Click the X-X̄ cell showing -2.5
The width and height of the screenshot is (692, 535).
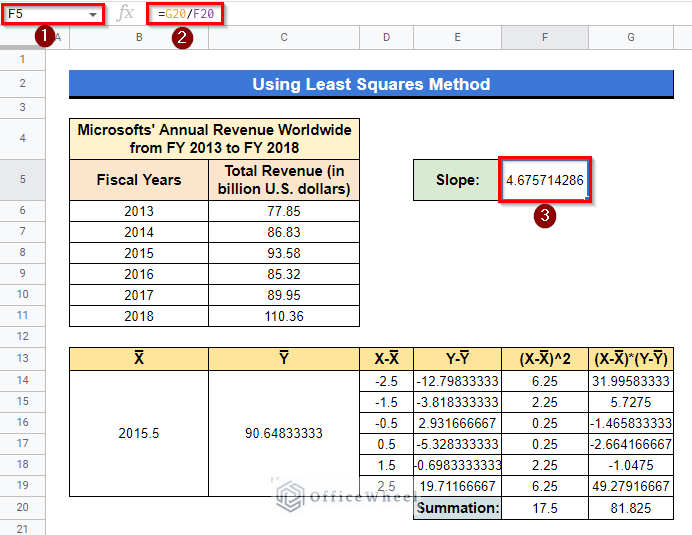[x=386, y=381]
